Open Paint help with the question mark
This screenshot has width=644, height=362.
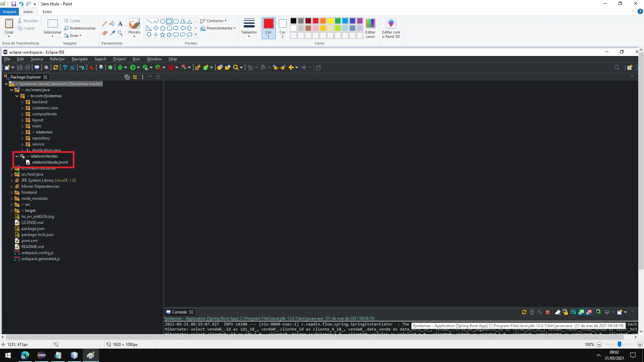click(x=640, y=12)
